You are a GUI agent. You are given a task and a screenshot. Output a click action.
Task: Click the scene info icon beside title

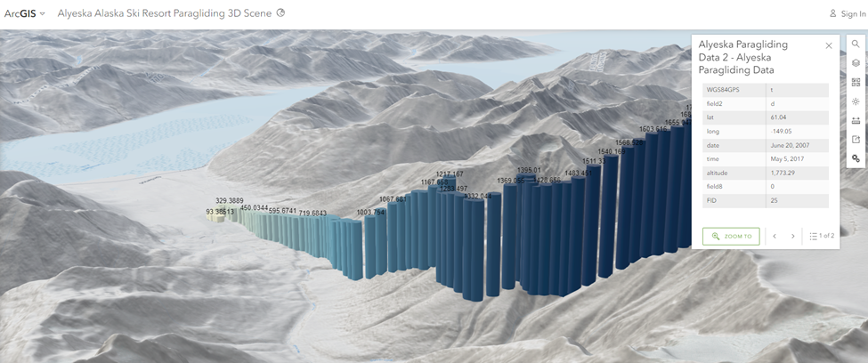pyautogui.click(x=280, y=12)
